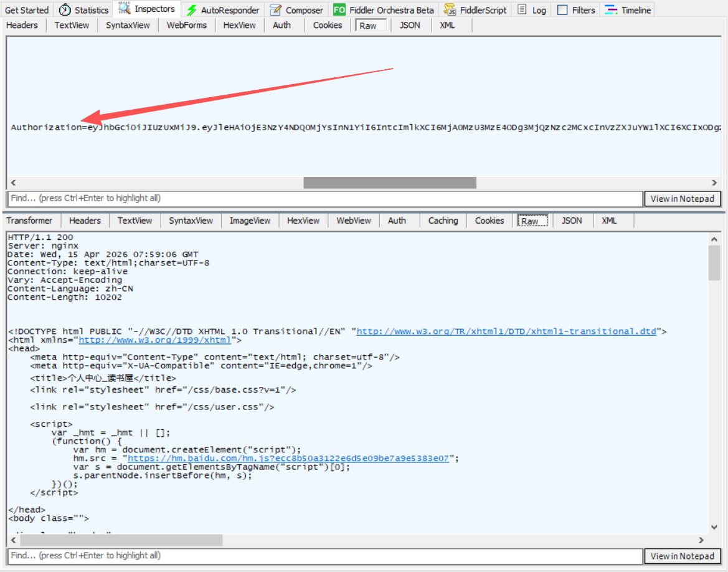Open the FiddlerScript tab
Viewport: 728px width, 572px height.
(475, 10)
